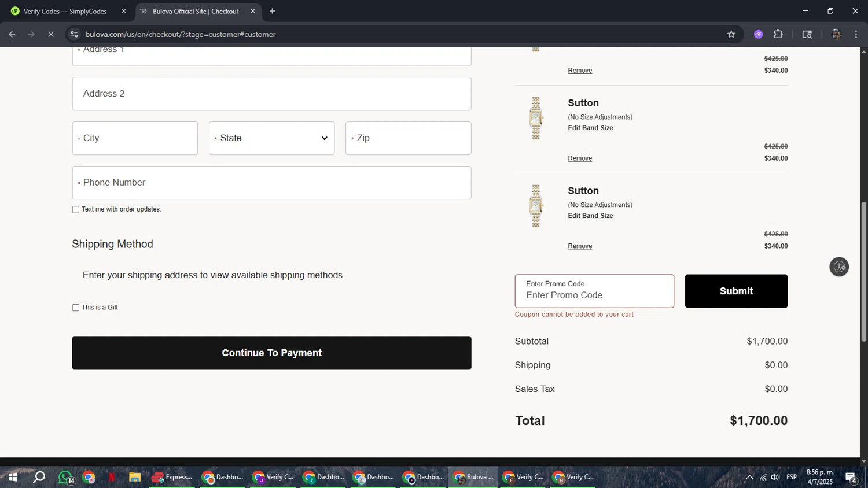The width and height of the screenshot is (868, 488).
Task: Open a new browser tab
Action: point(272,11)
